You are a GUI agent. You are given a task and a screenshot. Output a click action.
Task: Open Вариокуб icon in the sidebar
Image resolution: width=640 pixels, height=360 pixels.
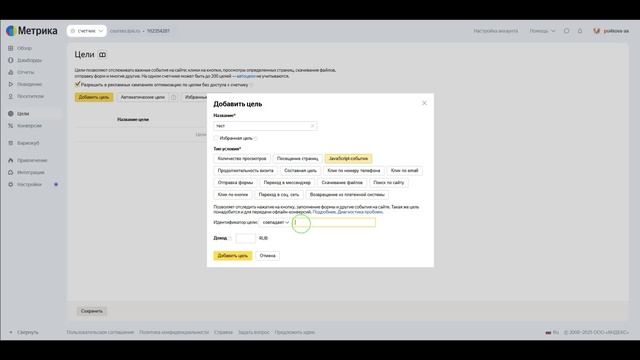pyautogui.click(x=11, y=143)
